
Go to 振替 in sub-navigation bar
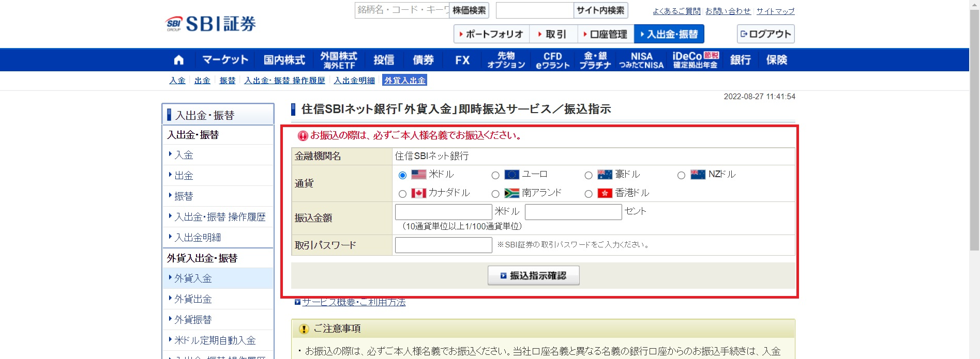[227, 81]
